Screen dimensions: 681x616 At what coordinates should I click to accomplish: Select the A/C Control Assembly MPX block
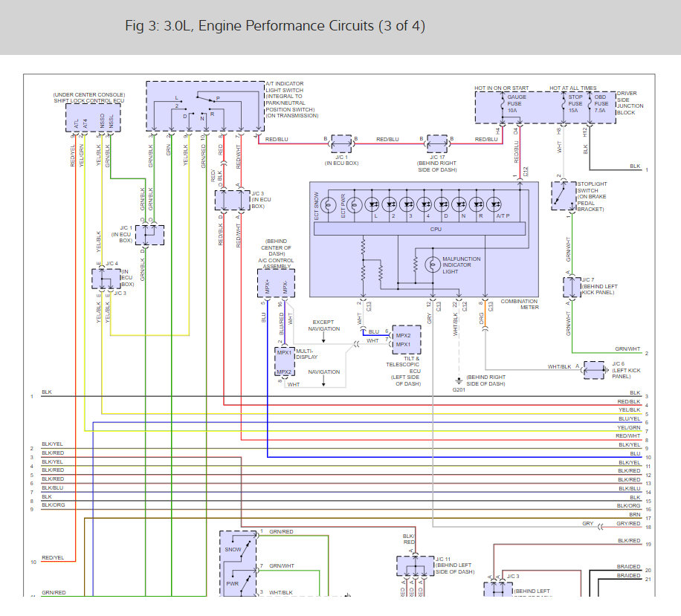277,282
